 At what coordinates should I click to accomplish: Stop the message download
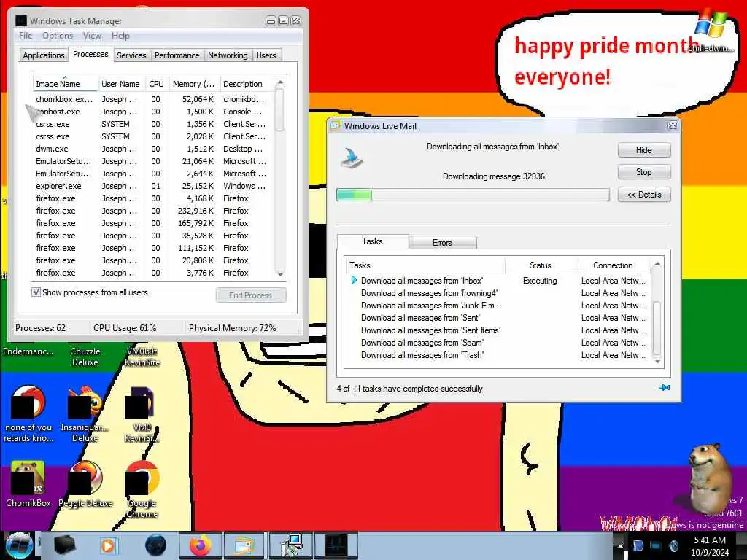pos(644,172)
